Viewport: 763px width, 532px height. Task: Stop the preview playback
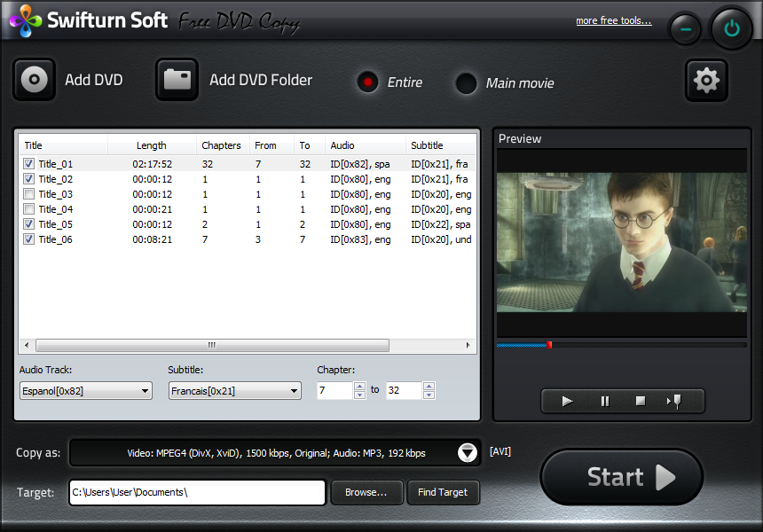641,401
